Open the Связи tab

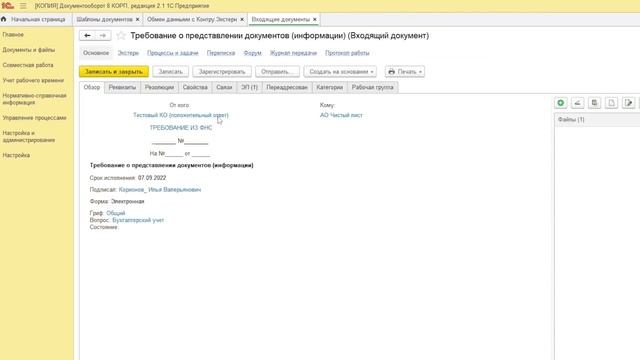pyautogui.click(x=224, y=87)
